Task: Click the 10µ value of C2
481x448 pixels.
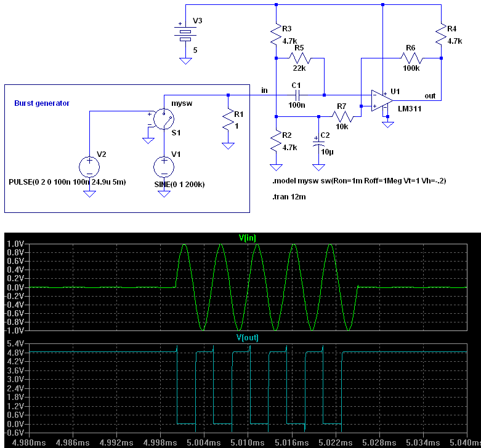Action: point(327,151)
